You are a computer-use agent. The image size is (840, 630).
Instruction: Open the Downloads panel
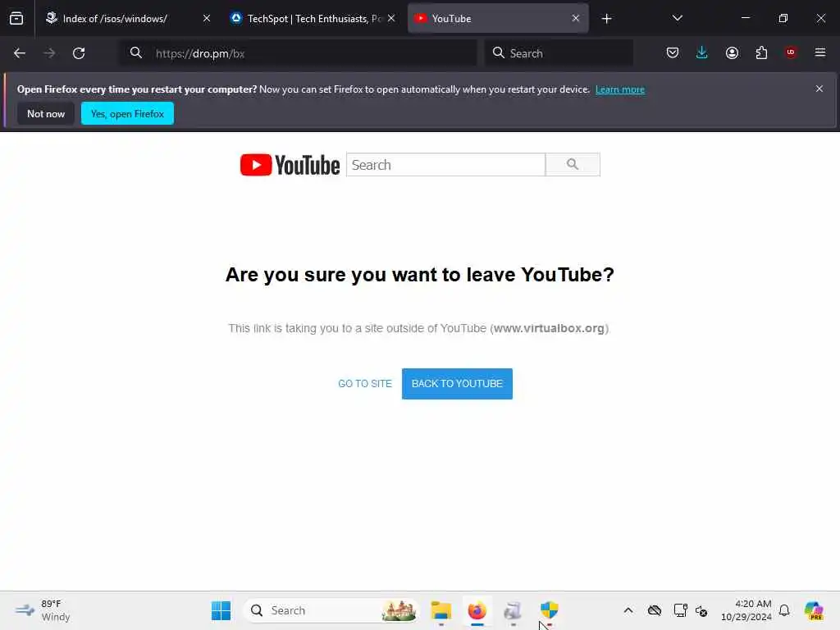[x=702, y=53]
